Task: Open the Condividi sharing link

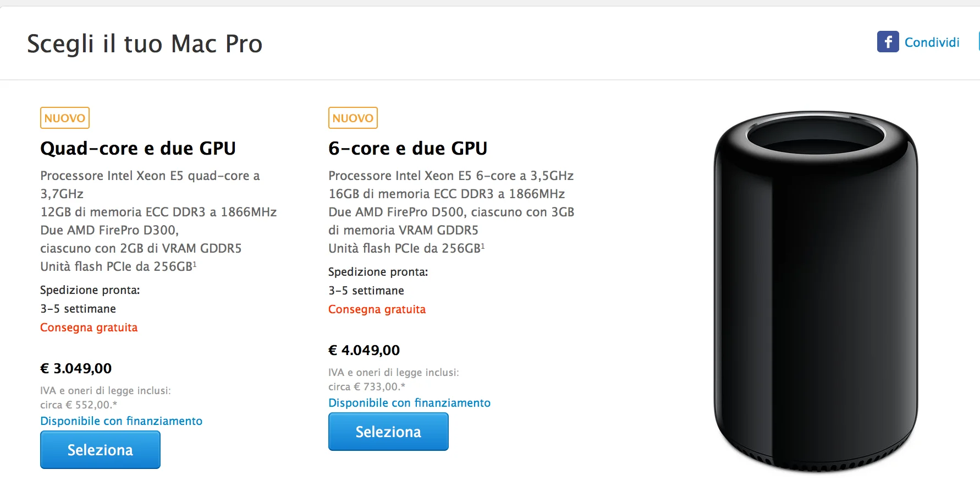Action: (932, 42)
